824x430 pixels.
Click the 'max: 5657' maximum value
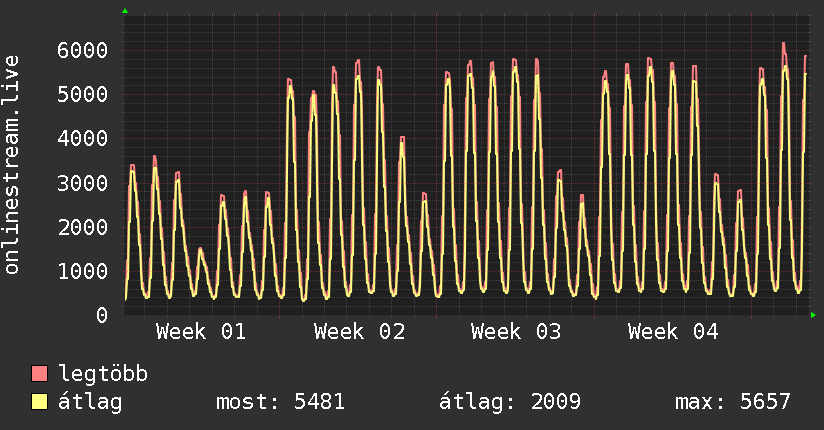click(x=733, y=403)
